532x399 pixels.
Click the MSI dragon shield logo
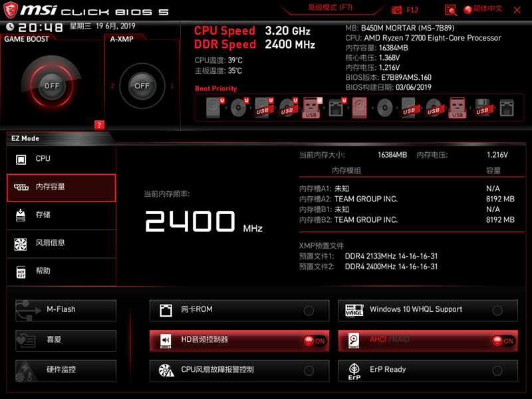tap(11, 9)
